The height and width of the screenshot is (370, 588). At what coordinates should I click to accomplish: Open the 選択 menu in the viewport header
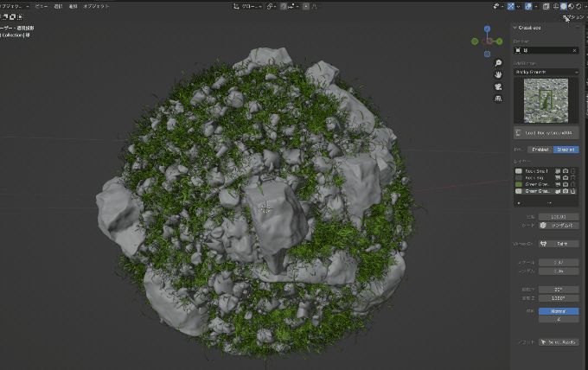[58, 6]
